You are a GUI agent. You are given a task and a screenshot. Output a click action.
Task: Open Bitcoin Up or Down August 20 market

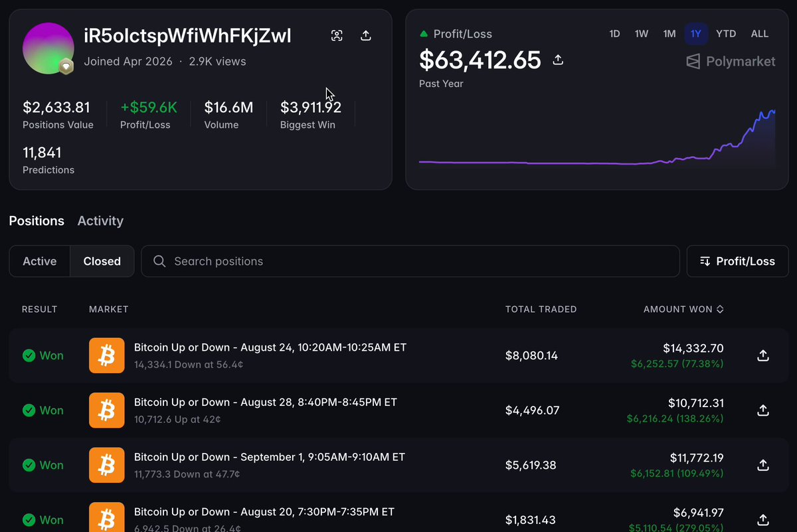(264, 512)
